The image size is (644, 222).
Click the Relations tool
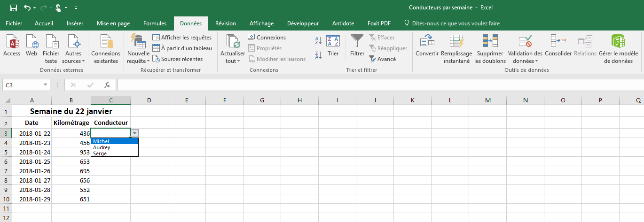tap(585, 46)
